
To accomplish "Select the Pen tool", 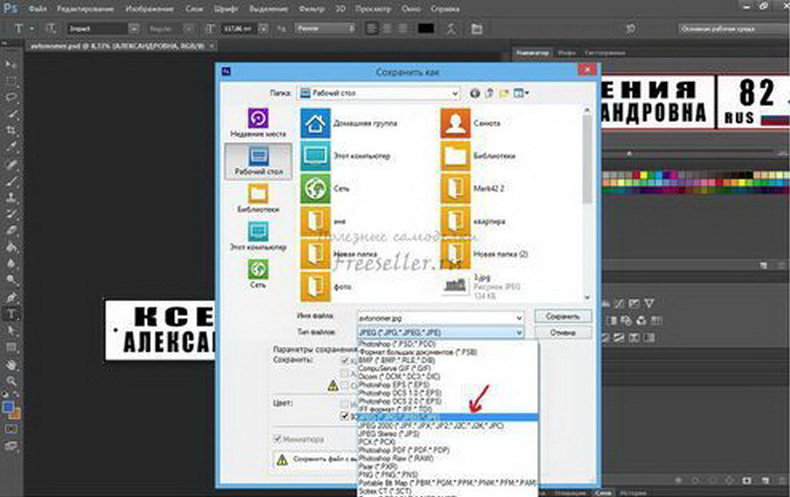I will (11, 297).
